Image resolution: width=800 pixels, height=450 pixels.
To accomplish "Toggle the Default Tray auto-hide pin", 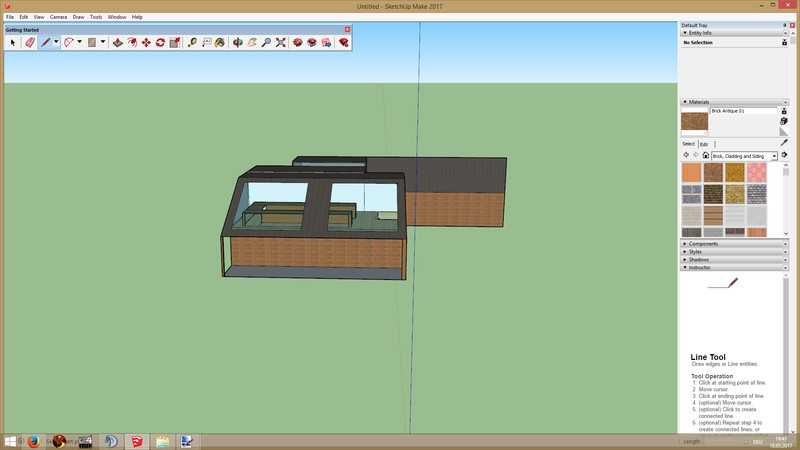I will pos(784,24).
